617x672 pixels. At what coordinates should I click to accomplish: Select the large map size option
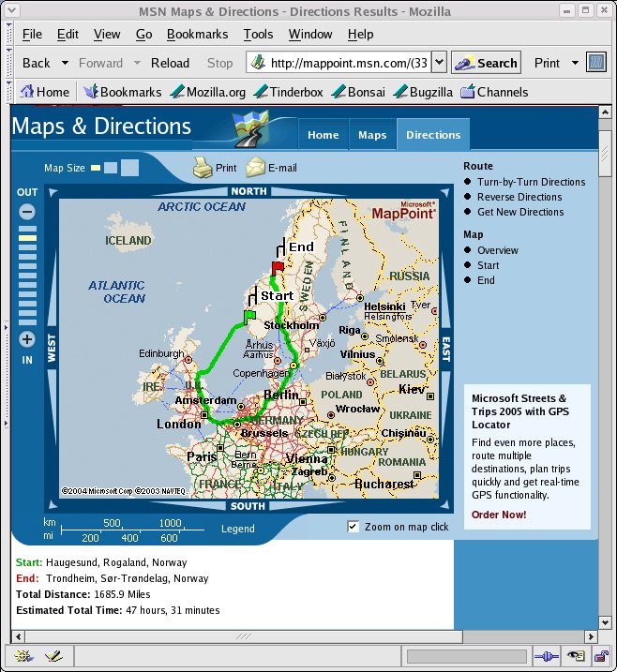(129, 168)
